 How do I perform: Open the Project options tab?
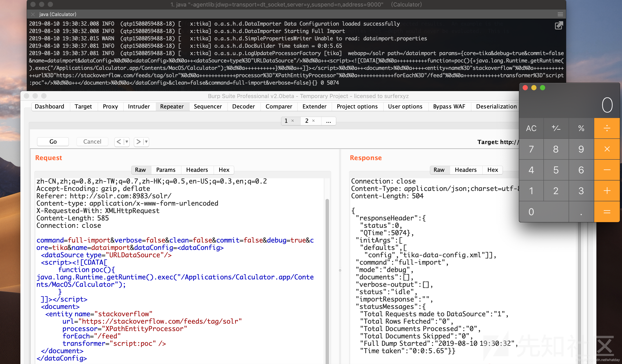[357, 107]
